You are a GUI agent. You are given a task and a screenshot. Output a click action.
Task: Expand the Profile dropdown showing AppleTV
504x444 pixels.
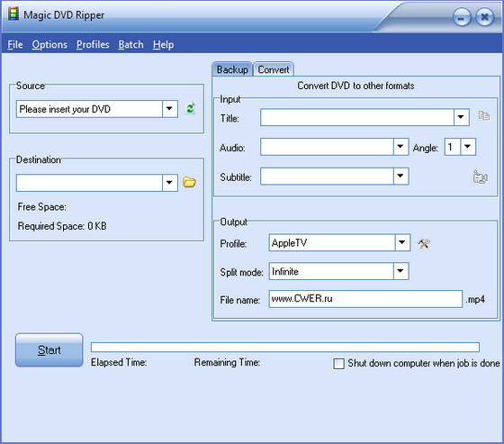[402, 242]
